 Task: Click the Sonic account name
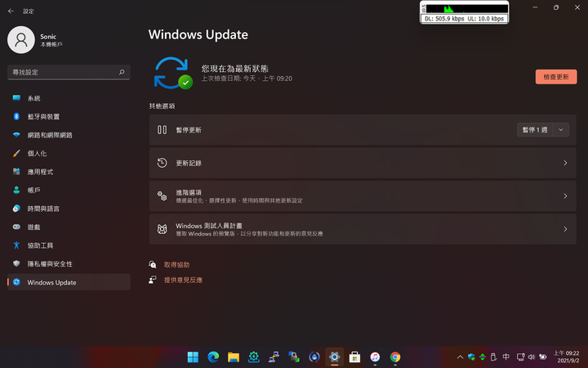point(48,37)
